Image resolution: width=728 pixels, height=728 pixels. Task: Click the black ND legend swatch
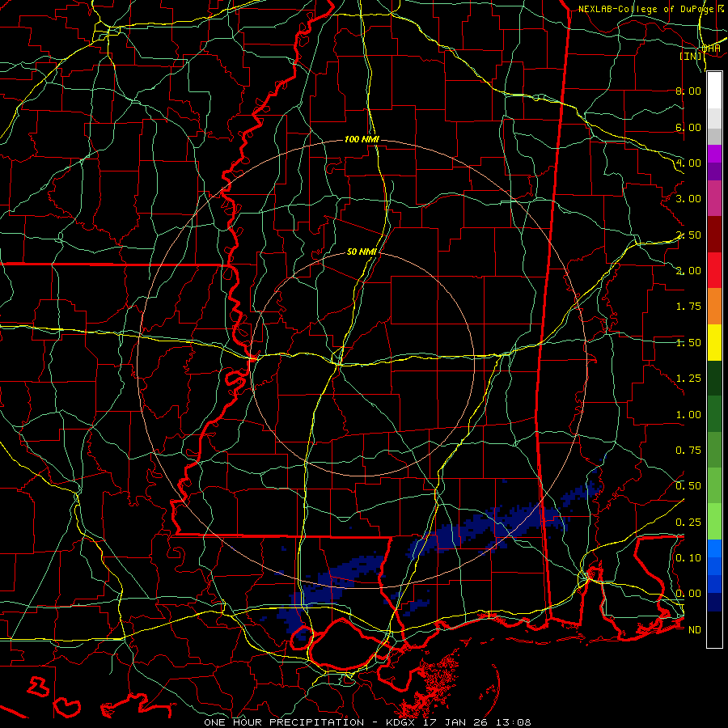(714, 629)
